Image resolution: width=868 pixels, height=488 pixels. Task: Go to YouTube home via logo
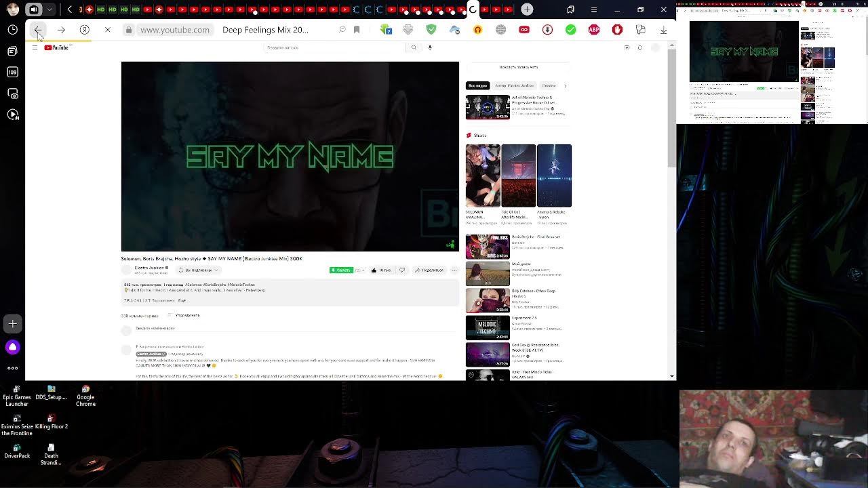(56, 47)
